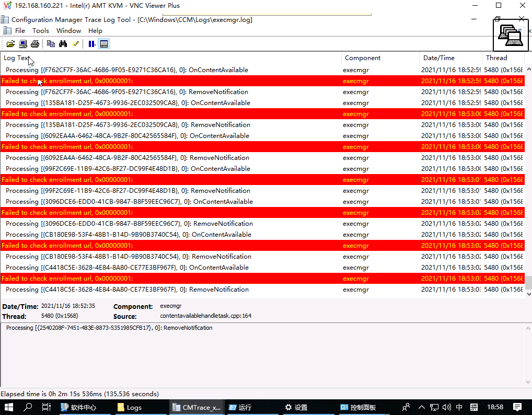This screenshot has width=532, height=415.
Task: Click the Open on Server toolbar icon
Action: (22, 44)
